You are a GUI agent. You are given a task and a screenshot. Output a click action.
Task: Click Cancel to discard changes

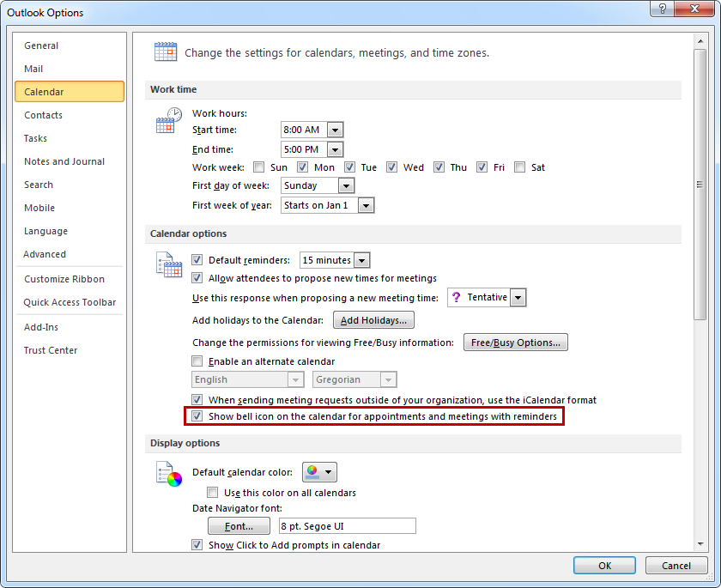pos(676,566)
